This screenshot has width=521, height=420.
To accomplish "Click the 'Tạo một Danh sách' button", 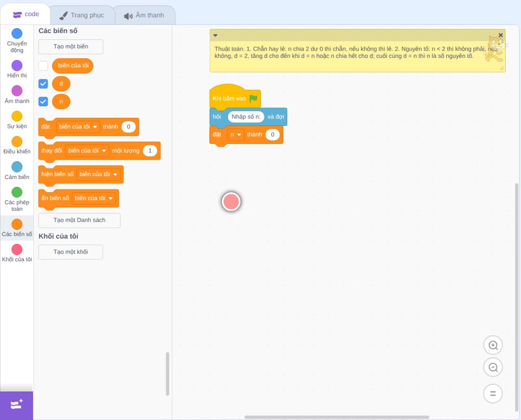I will pos(79,220).
